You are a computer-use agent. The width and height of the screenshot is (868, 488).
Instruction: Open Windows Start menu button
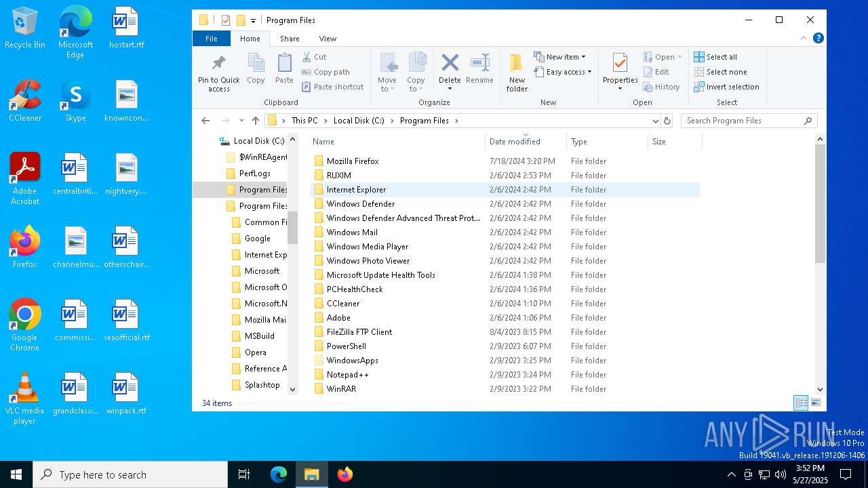[x=16, y=474]
